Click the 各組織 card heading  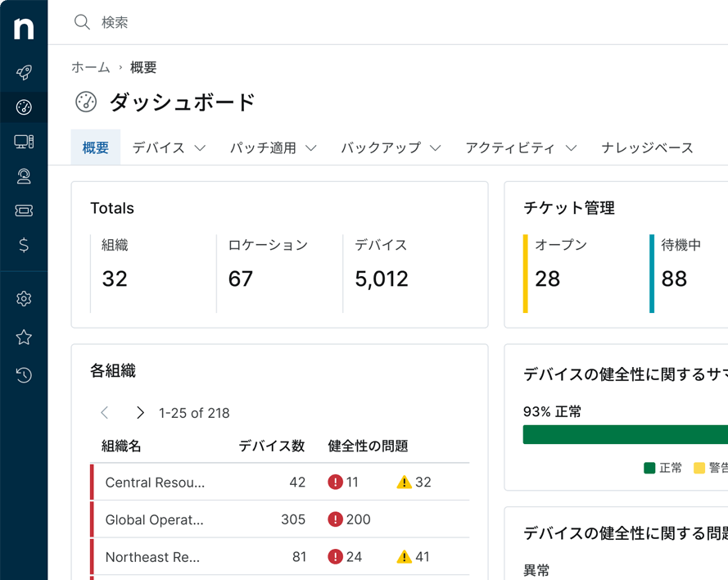[x=113, y=370]
